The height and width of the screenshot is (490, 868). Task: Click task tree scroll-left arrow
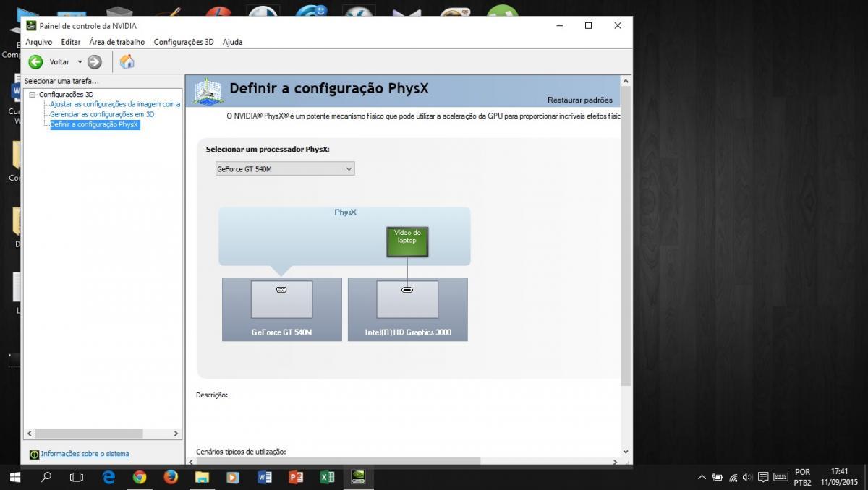pyautogui.click(x=30, y=434)
